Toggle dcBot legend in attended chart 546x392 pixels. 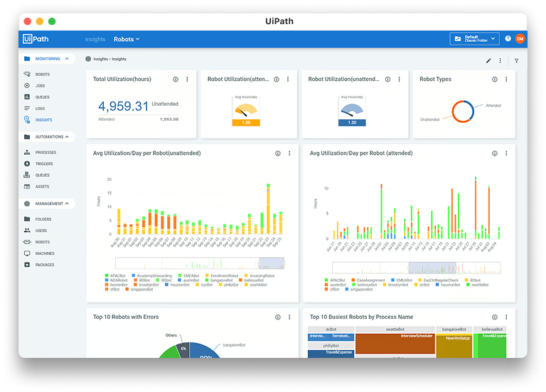coord(422,285)
